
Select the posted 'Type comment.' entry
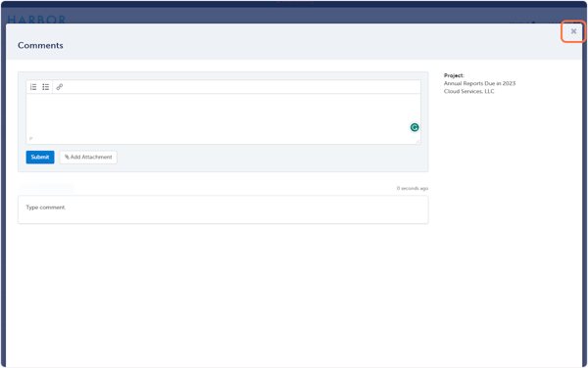[x=223, y=209]
